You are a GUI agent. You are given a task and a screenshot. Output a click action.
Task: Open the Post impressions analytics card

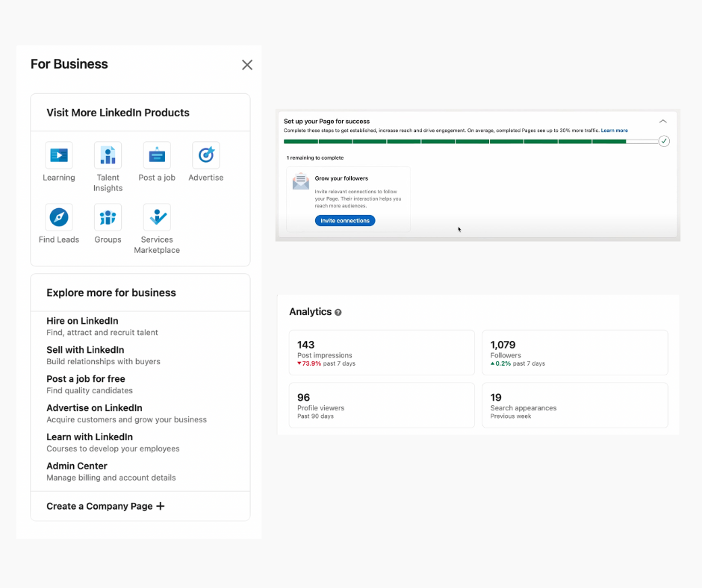(382, 353)
